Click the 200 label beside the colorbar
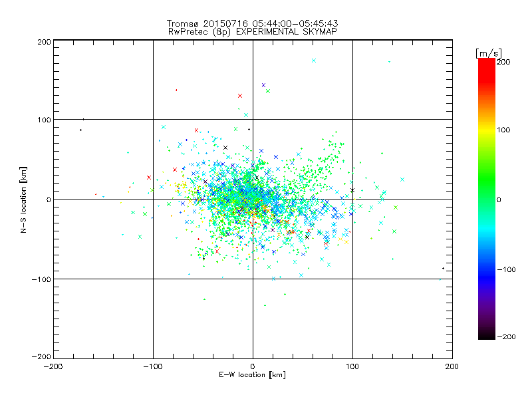 (x=503, y=62)
